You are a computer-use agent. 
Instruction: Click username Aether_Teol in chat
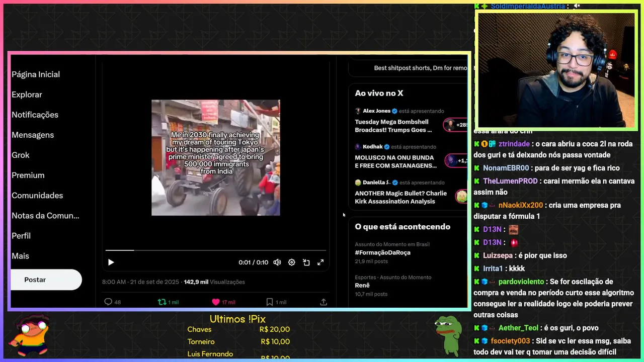tap(518, 328)
